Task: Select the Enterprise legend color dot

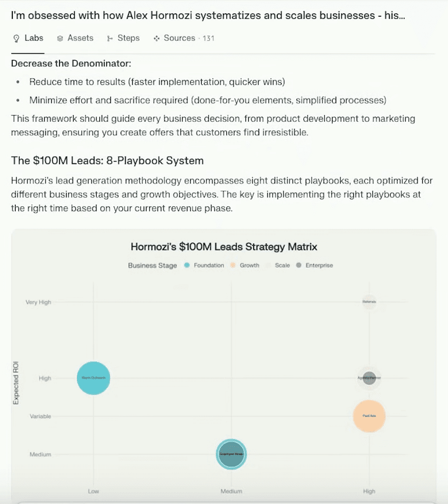Action: (x=299, y=265)
